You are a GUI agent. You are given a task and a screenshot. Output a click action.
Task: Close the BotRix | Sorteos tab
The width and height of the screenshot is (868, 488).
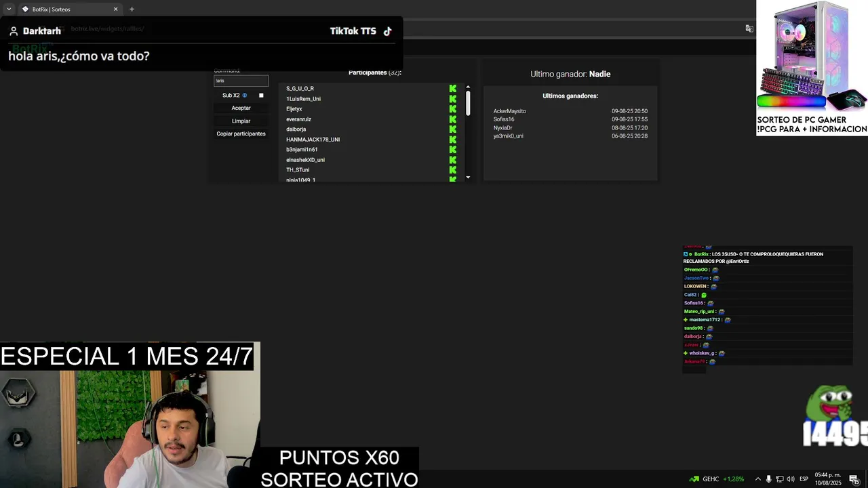click(115, 9)
